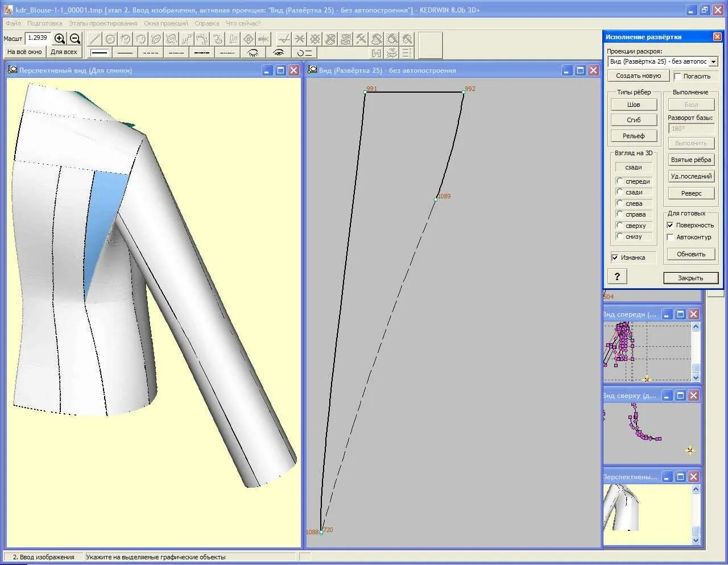Select the сверху radio button

[x=619, y=225]
